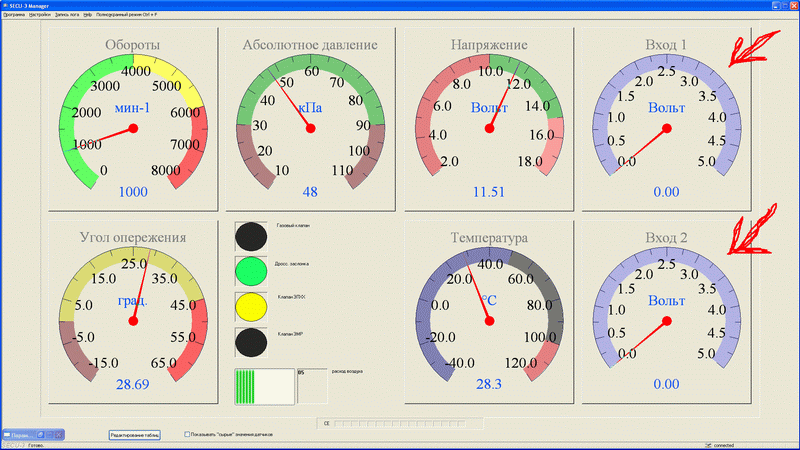
Task: Click the Редактирование таблиц button
Action: click(134, 434)
